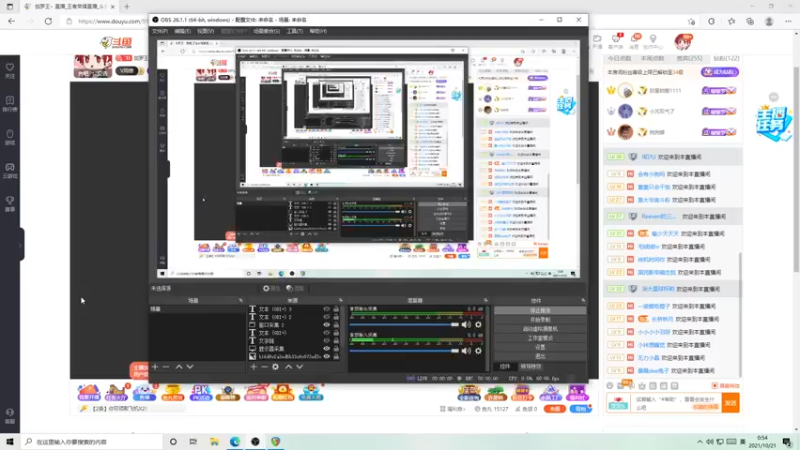
Task: Click the Windows taskbar search box
Action: [93, 442]
